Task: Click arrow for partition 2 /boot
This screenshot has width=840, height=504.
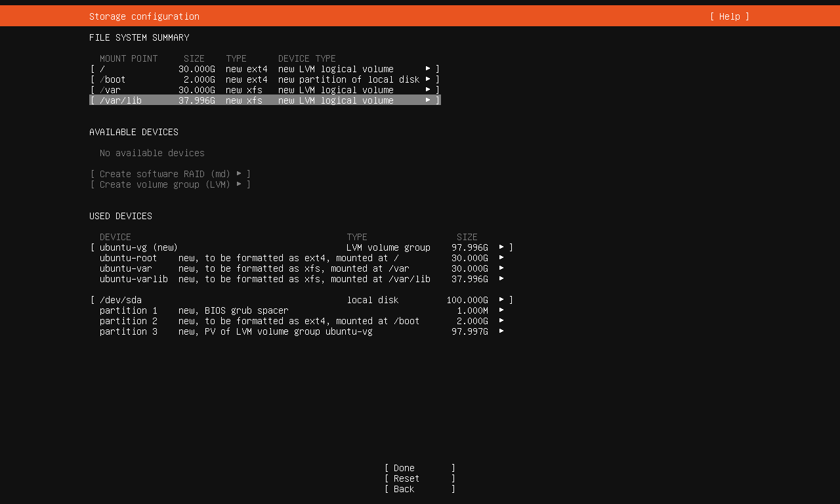Action: (501, 321)
